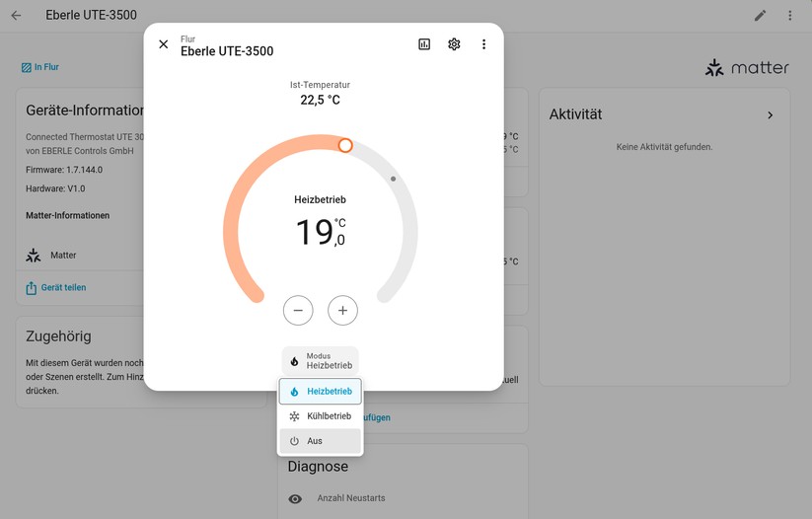
Task: Click the Zugehörig card heading
Action: click(x=58, y=336)
